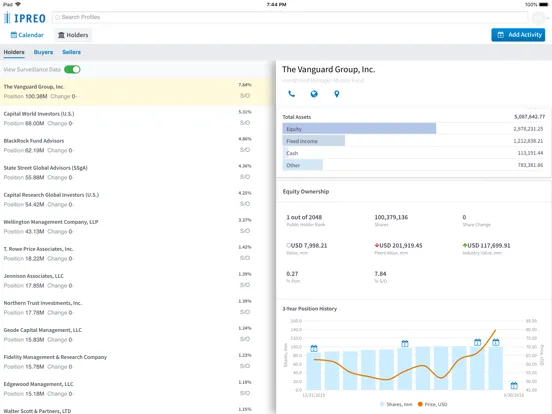Tap first calendar marker on chart
The width and height of the screenshot is (552, 414).
[314, 349]
